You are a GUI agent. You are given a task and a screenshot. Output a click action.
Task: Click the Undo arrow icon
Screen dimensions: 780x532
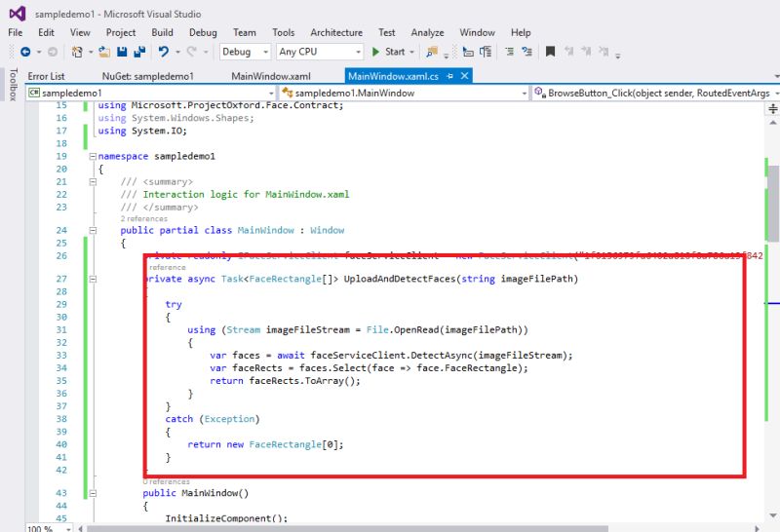(x=163, y=52)
